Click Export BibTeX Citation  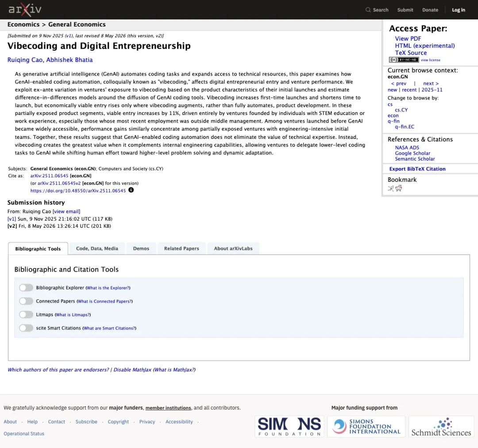pos(417,169)
